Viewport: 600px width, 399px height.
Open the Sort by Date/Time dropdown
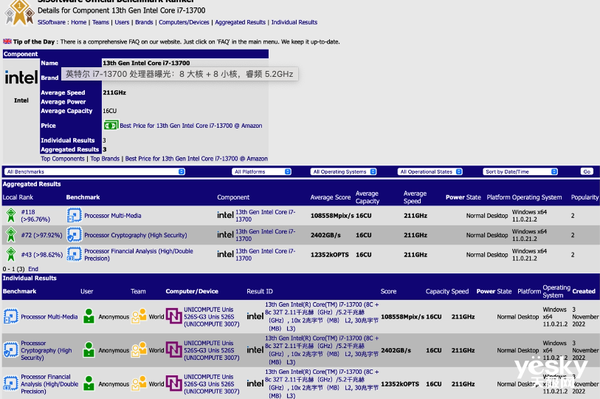[520, 172]
